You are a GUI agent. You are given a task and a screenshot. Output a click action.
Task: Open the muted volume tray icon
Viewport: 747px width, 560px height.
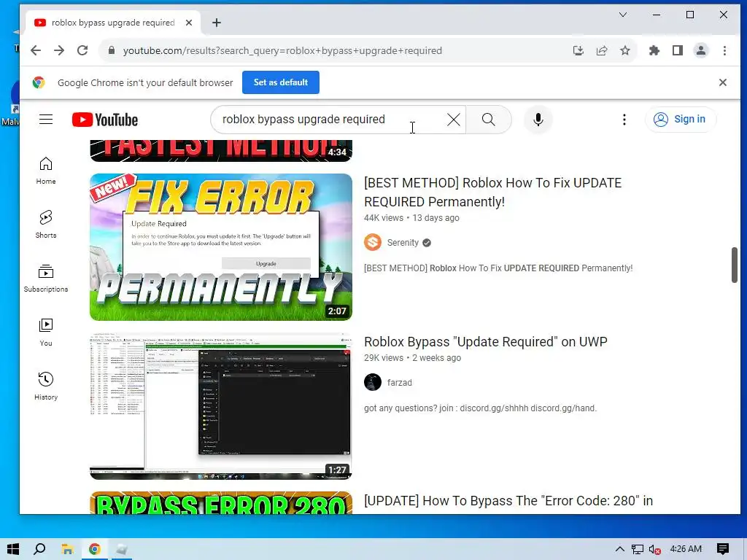coord(654,549)
